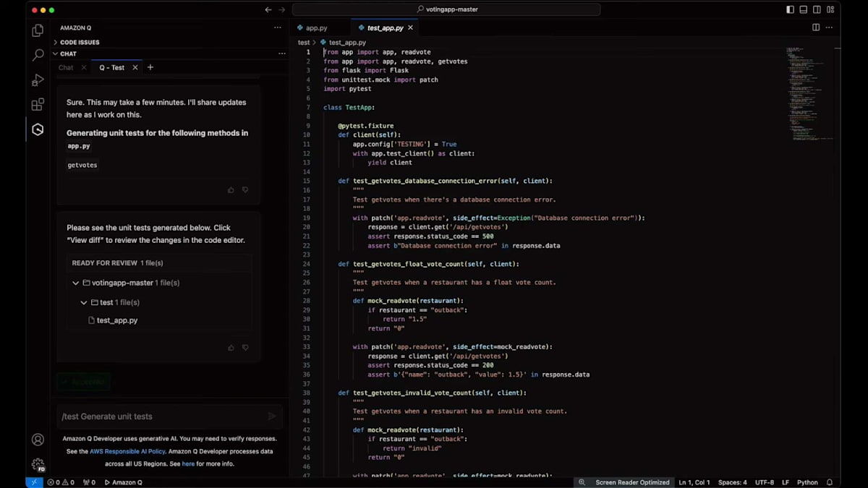The height and width of the screenshot is (488, 868).
Task: Thumbs up the getvotes generation message
Action: coord(231,190)
